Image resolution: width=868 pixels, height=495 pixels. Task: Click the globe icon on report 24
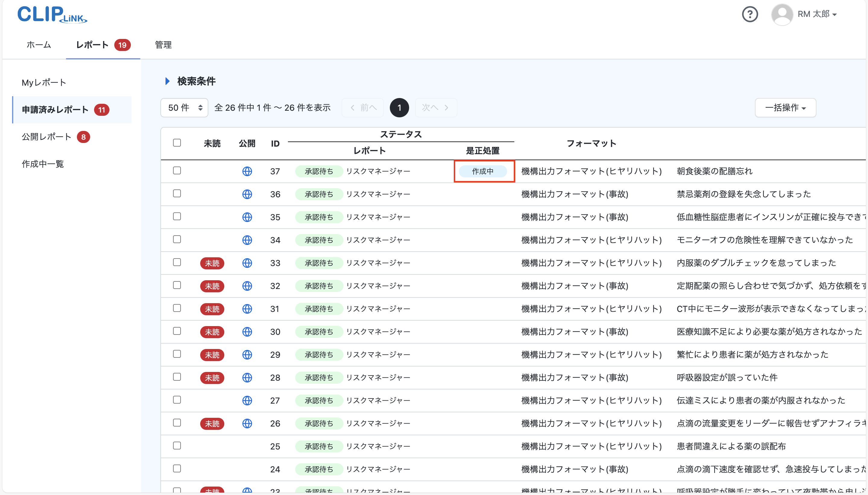(x=247, y=469)
